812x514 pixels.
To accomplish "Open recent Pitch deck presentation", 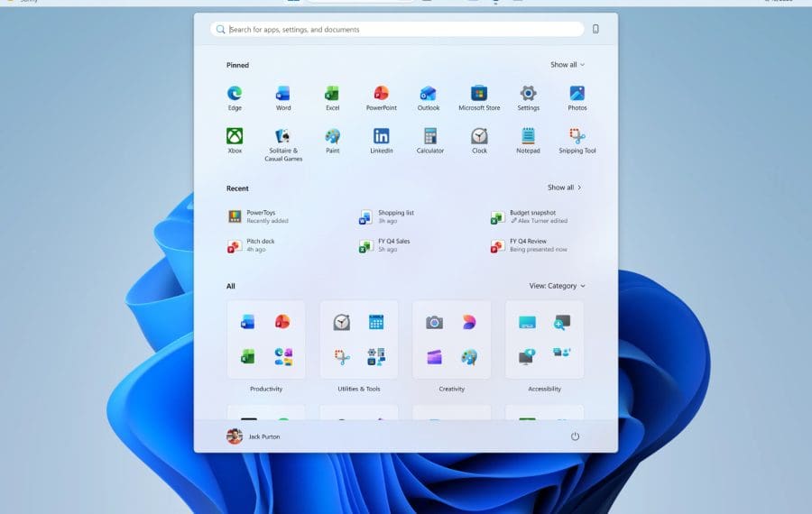I will click(x=252, y=245).
